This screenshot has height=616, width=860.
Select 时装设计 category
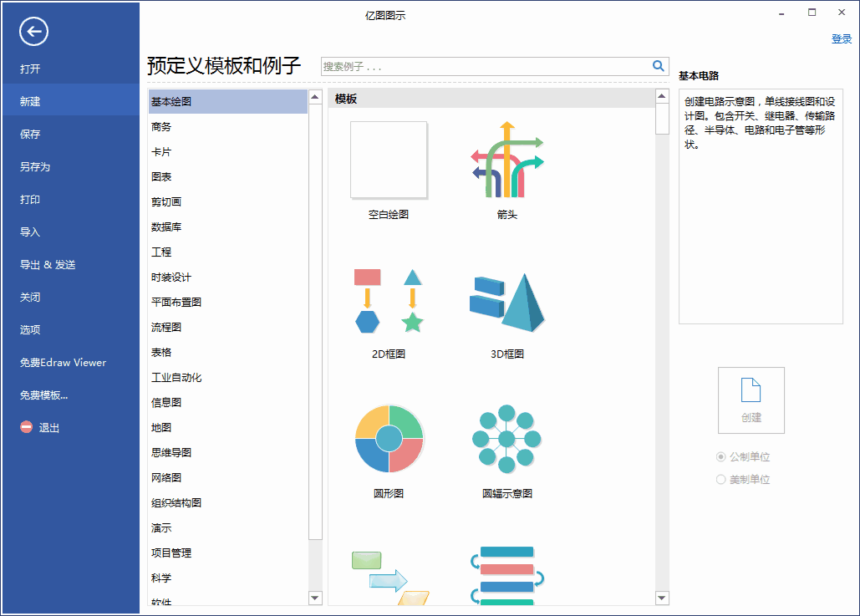coord(227,277)
